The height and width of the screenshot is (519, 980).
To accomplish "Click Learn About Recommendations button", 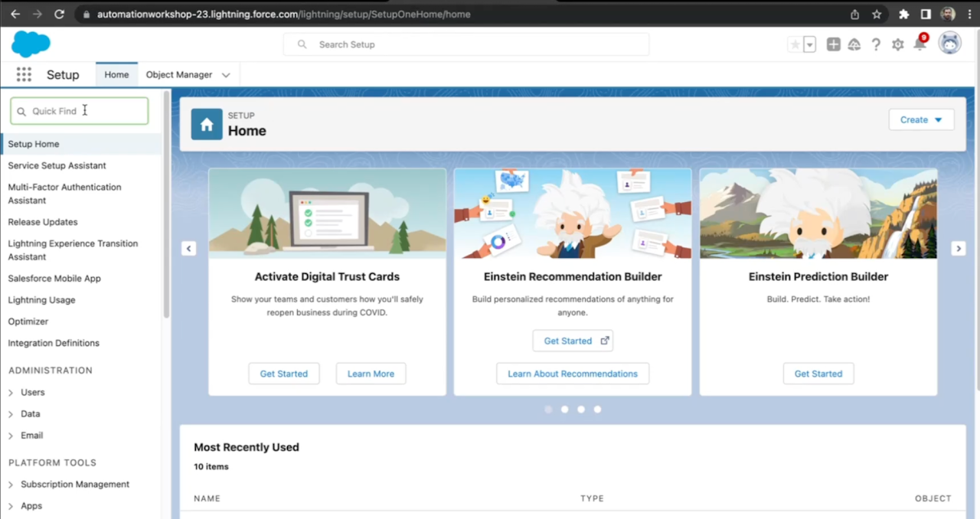I will point(572,374).
